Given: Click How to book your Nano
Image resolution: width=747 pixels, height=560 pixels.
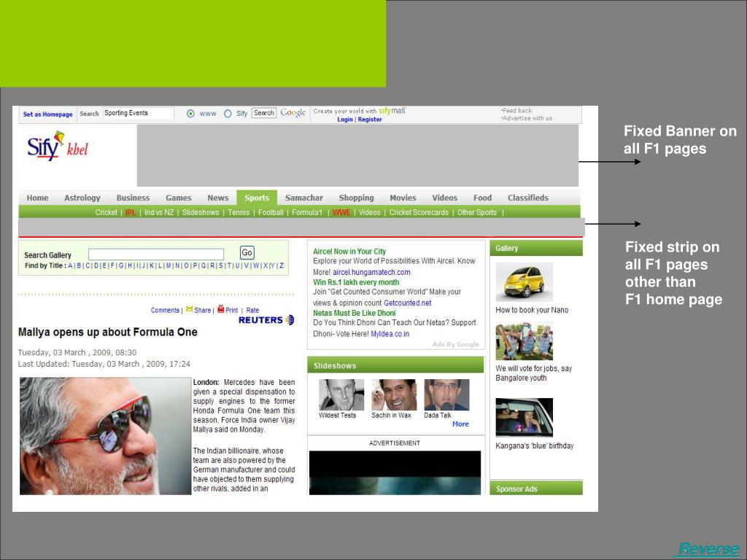Looking at the screenshot, I should pyautogui.click(x=532, y=310).
